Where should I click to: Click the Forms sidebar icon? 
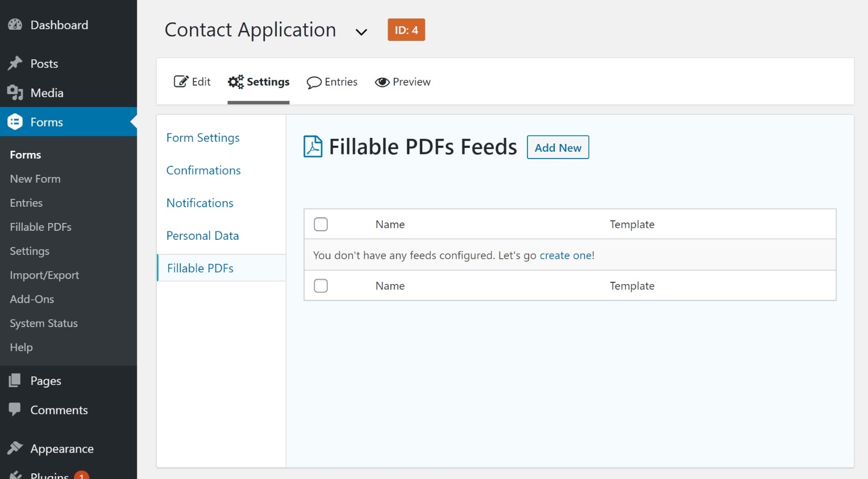click(x=15, y=122)
